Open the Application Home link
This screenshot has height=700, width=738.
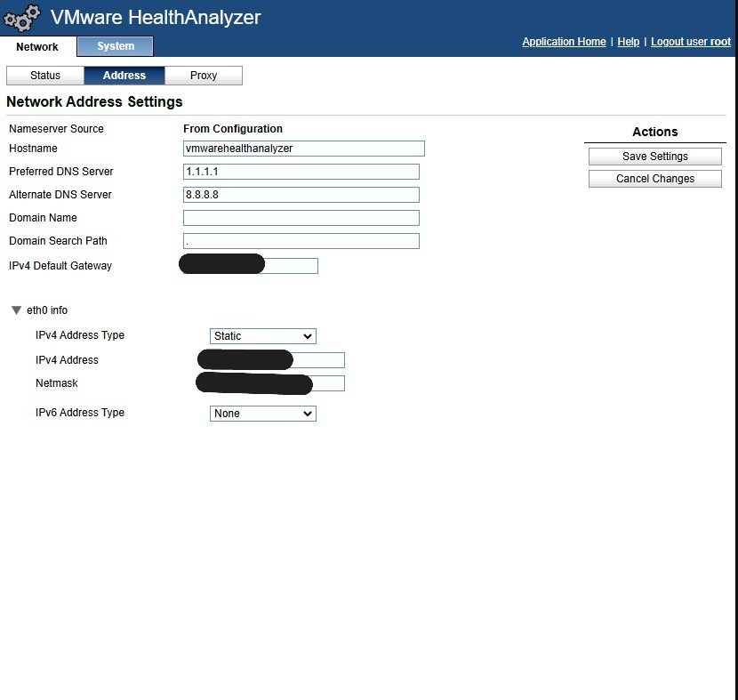point(564,42)
